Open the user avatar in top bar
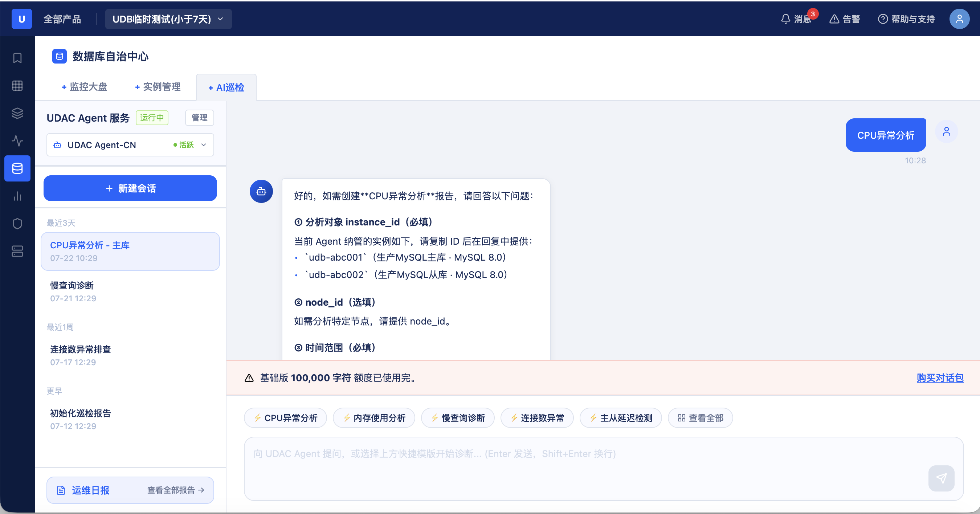The image size is (980, 514). [x=959, y=19]
